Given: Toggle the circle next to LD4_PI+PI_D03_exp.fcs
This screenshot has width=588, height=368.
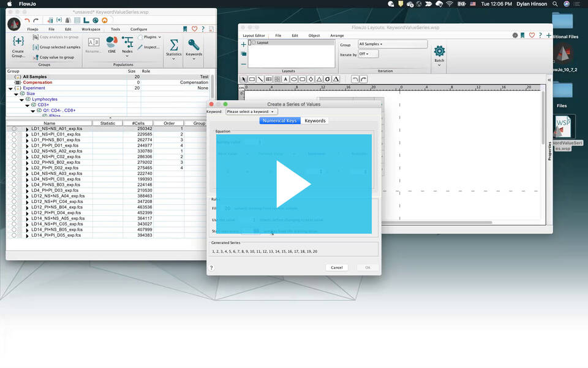Looking at the screenshot, I should [x=14, y=190].
